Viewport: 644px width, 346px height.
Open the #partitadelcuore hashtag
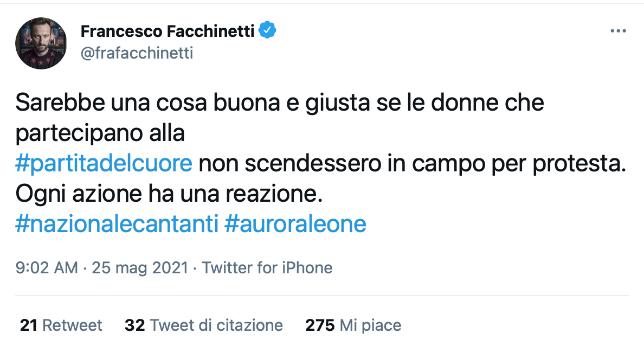[x=104, y=163]
